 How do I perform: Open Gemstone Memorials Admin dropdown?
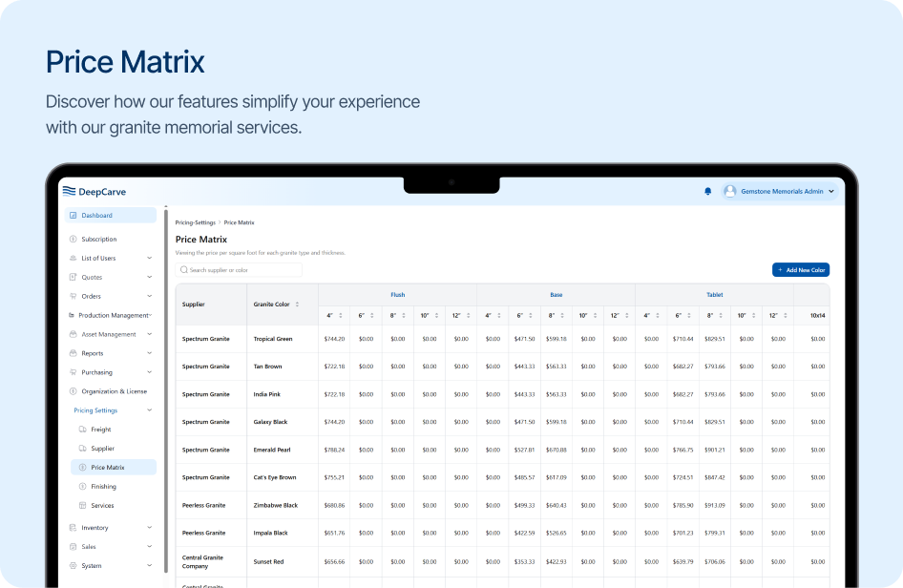coord(831,191)
